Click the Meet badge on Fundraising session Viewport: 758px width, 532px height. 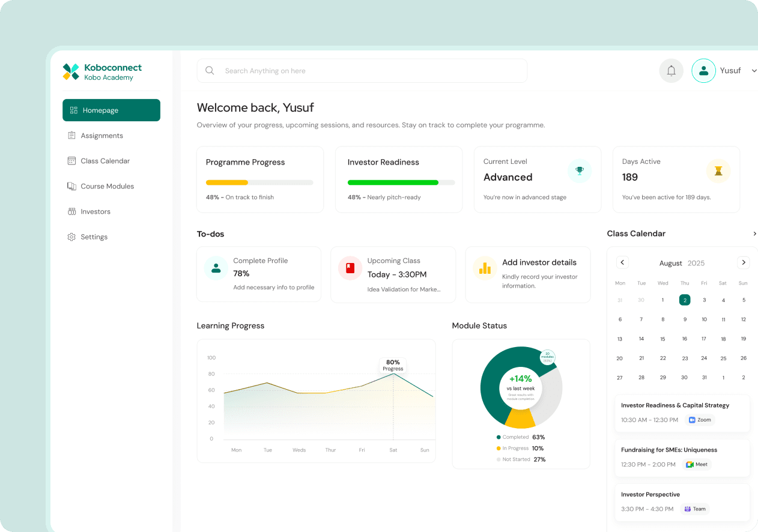[x=696, y=464]
